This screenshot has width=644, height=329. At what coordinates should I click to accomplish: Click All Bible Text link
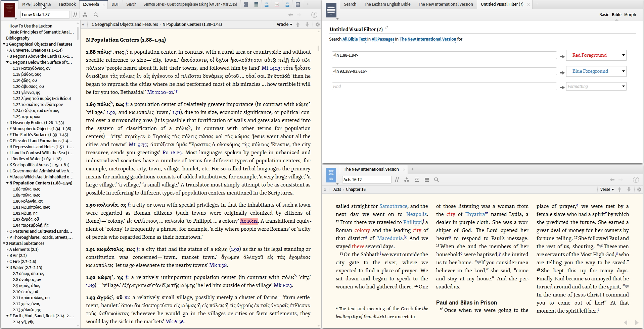(354, 39)
